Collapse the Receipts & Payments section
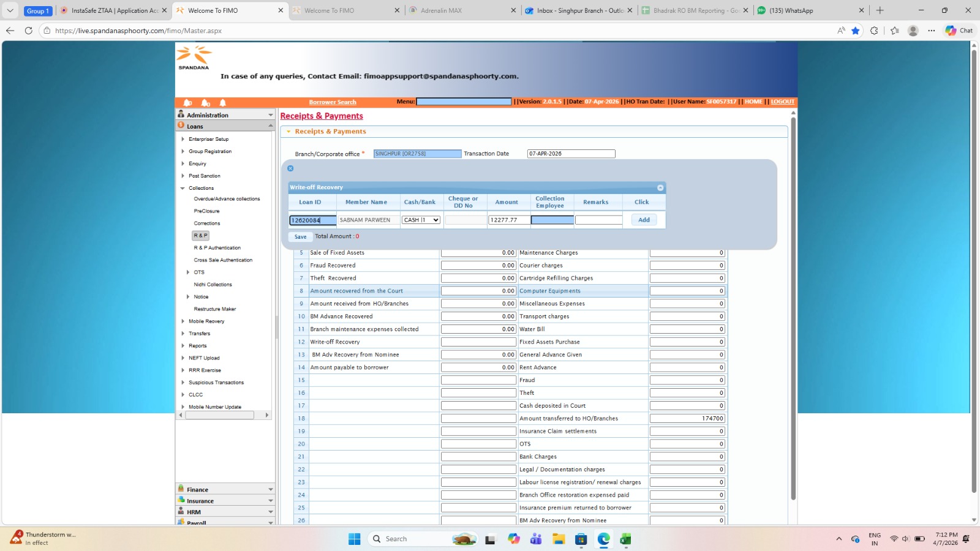This screenshot has width=980, height=551. point(288,132)
